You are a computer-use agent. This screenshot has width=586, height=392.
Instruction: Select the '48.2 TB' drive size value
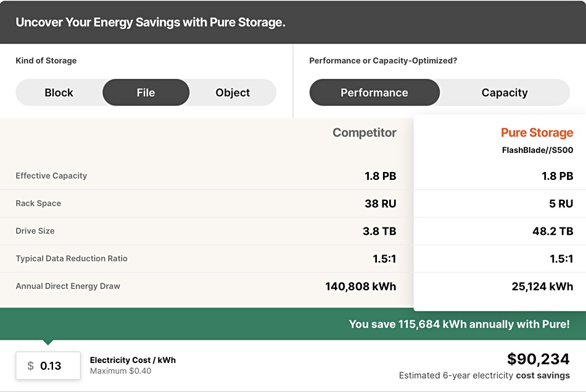(553, 231)
